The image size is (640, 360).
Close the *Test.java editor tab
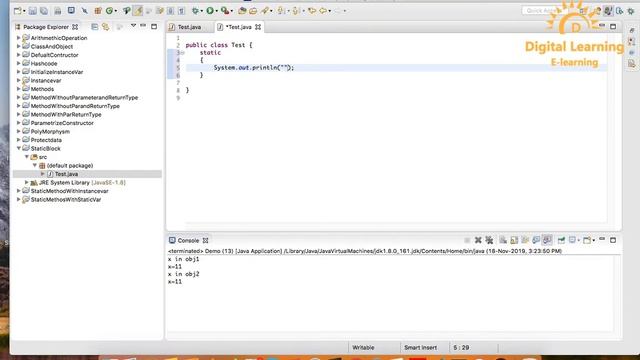coord(258,27)
